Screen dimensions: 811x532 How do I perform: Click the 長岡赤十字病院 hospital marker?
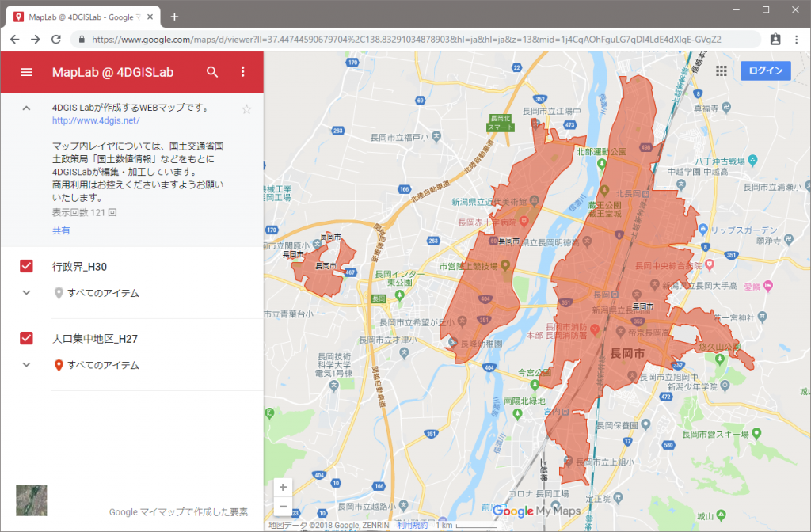[524, 222]
